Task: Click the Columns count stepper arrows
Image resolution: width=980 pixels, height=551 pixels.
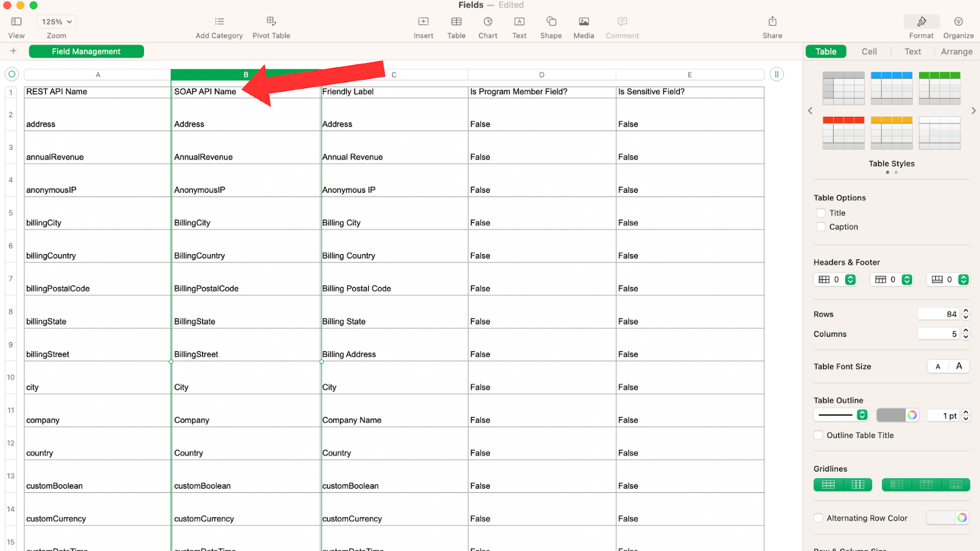Action: click(966, 334)
